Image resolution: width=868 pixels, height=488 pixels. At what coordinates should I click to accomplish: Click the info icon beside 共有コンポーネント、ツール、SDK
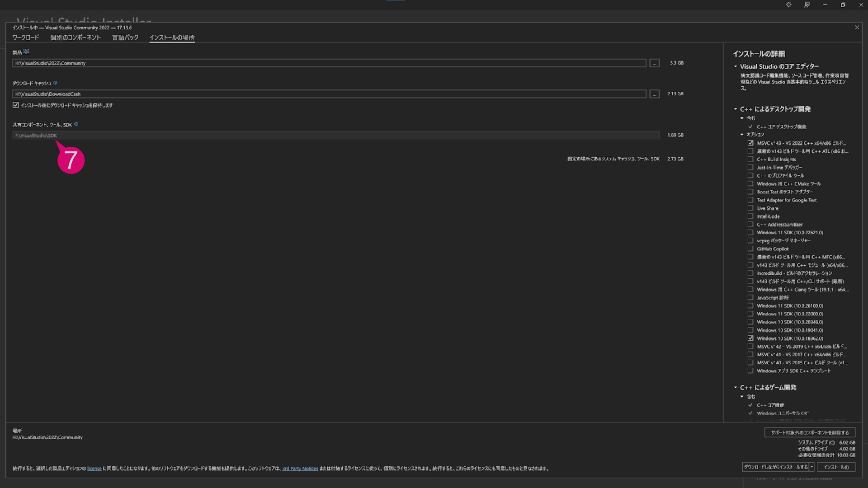coord(76,124)
